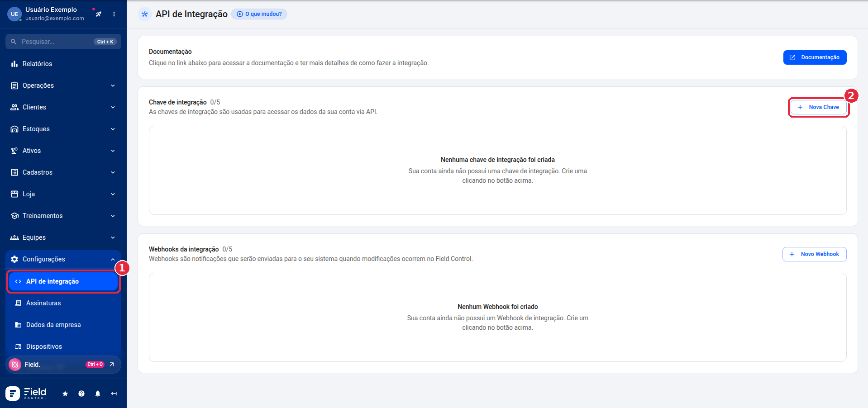868x408 pixels.
Task: Click Nenhuma chave de integração foi criada
Action: (x=498, y=160)
